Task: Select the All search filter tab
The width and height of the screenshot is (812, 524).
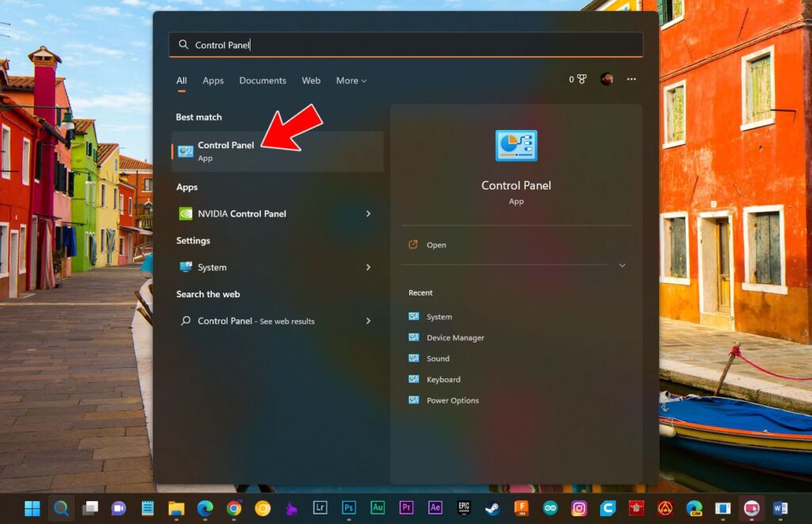Action: pos(182,81)
